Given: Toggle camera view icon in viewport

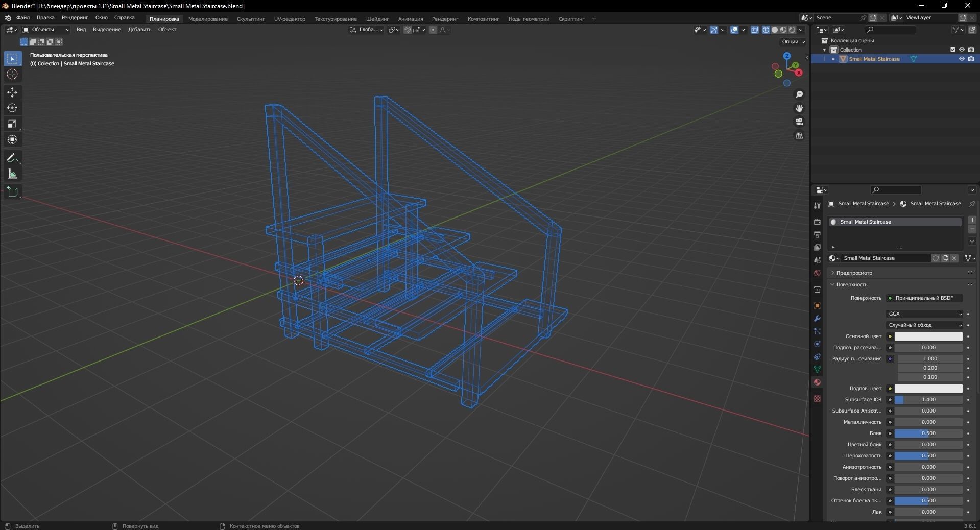Looking at the screenshot, I should [x=799, y=122].
